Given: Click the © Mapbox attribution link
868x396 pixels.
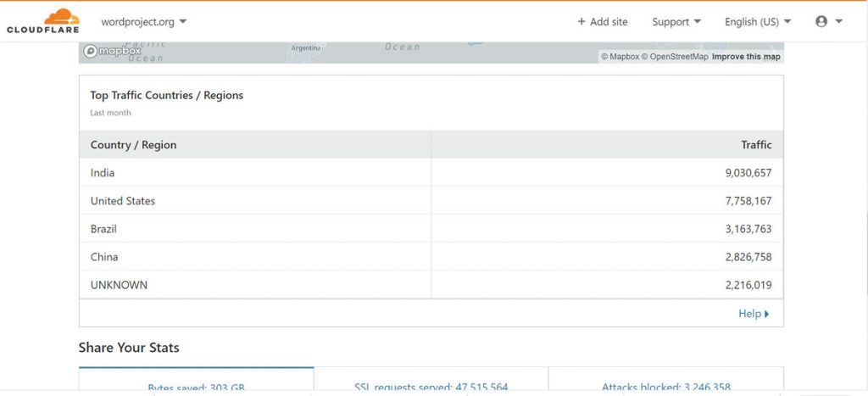Looking at the screenshot, I should pos(620,57).
